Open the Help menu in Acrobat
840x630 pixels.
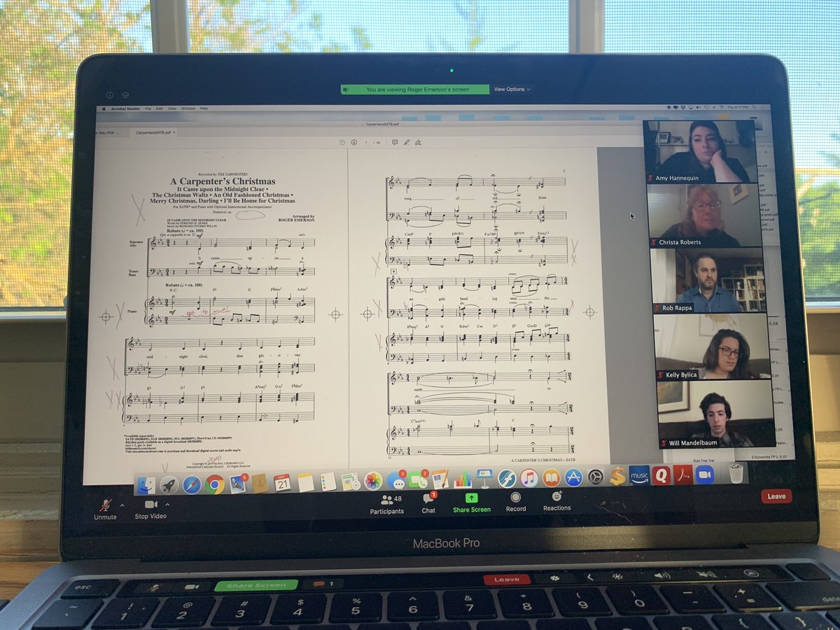(204, 108)
